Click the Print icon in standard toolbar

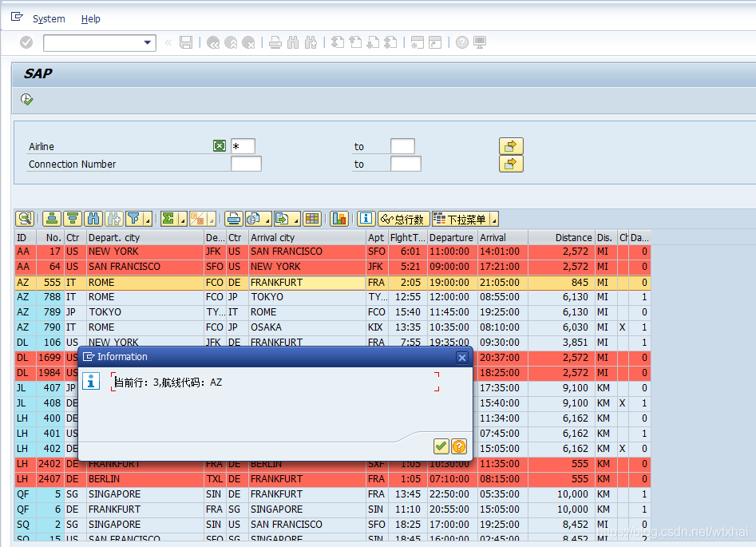[275, 42]
